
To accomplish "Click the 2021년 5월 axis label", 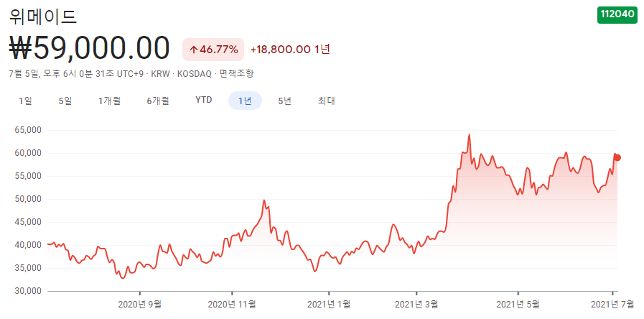I will (518, 305).
